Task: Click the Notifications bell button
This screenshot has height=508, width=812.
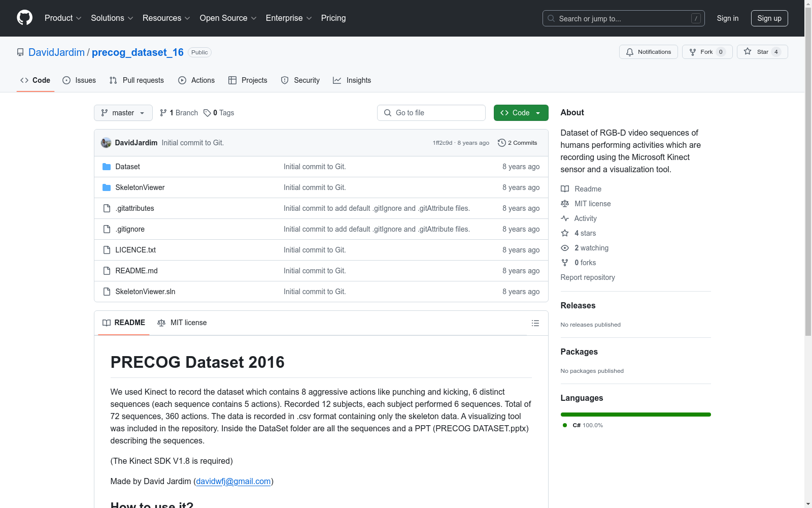Action: [648, 52]
